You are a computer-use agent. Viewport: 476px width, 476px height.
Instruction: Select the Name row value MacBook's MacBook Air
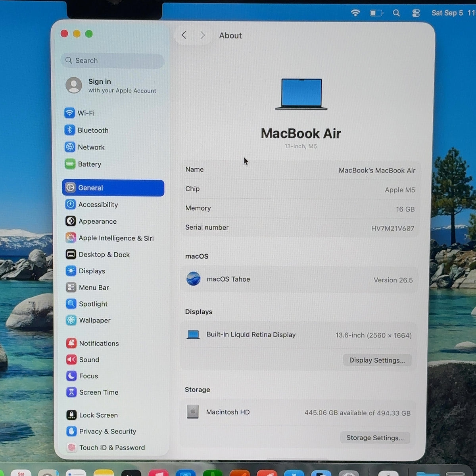[377, 170]
